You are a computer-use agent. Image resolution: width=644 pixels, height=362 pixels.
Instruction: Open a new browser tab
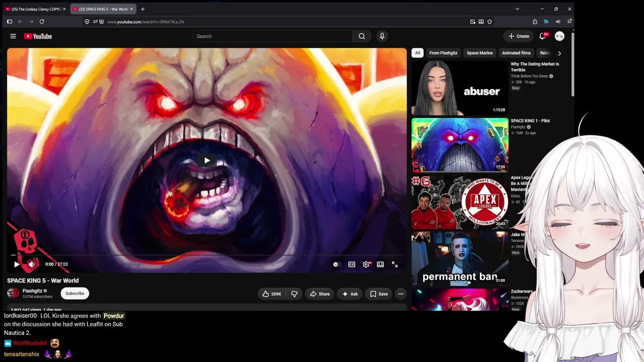pos(142,9)
